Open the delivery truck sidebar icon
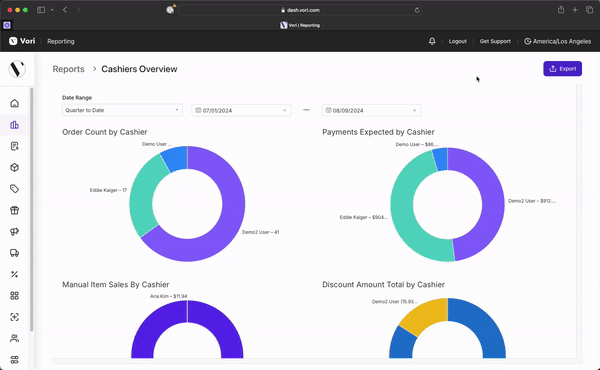Image resolution: width=600 pixels, height=370 pixels. pos(15,253)
